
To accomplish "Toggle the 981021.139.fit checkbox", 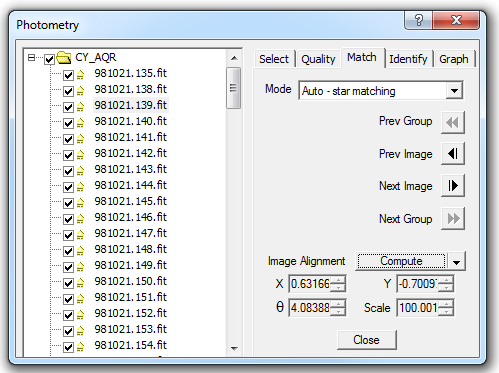I will click(x=68, y=107).
